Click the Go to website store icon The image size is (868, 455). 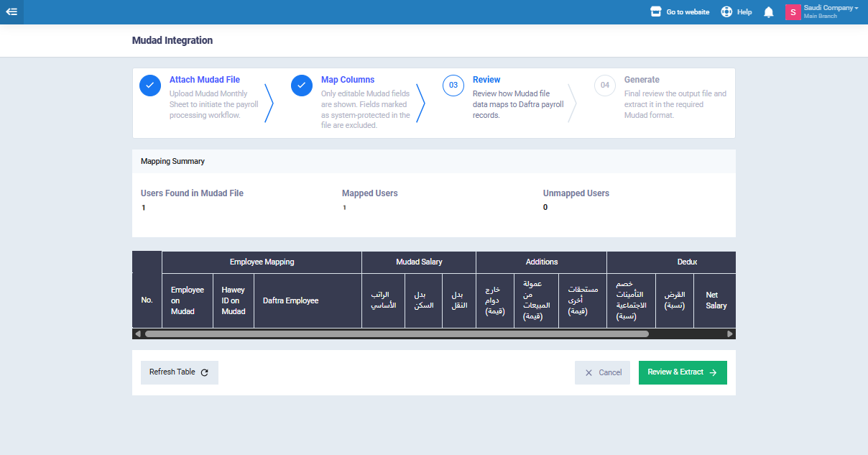(x=655, y=12)
